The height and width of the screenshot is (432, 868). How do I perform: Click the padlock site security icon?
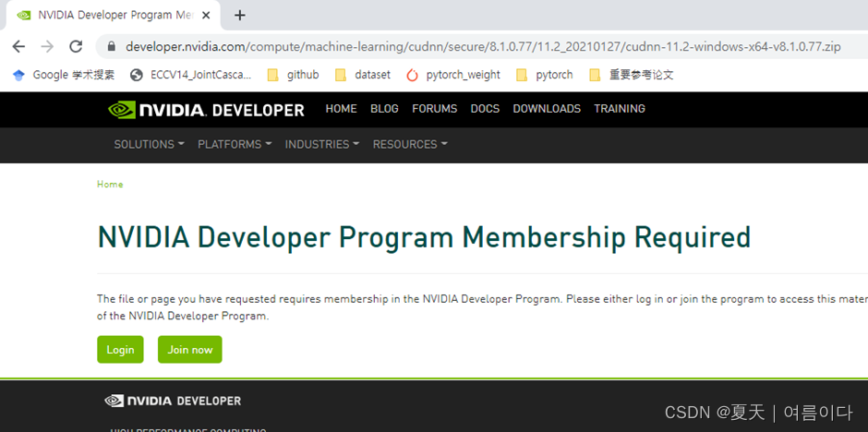point(111,46)
